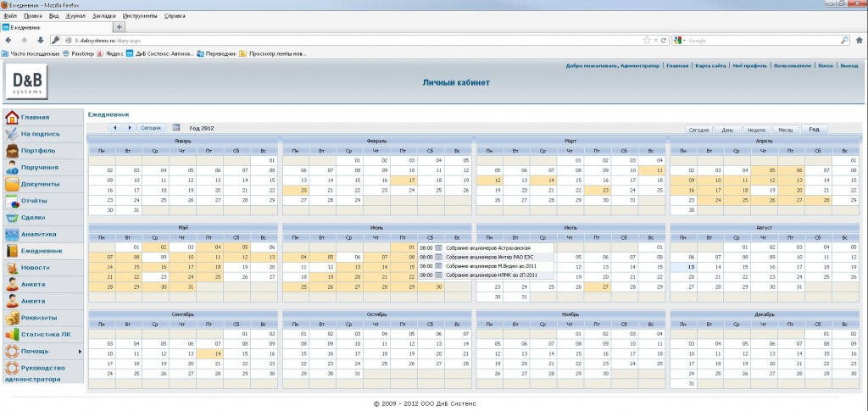Bookmark page with the star icon
The width and height of the screenshot is (868, 411).
point(647,41)
